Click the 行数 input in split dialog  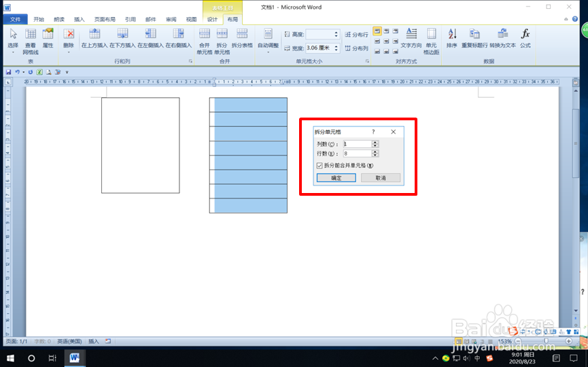click(358, 154)
